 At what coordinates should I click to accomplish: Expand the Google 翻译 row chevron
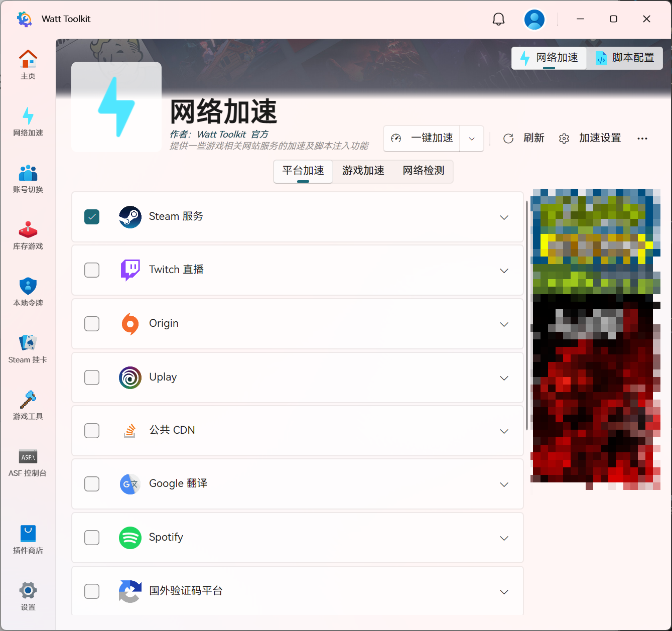504,484
